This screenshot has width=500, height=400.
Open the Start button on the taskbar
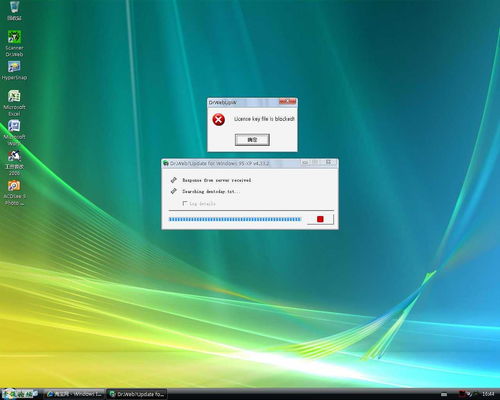[20, 394]
